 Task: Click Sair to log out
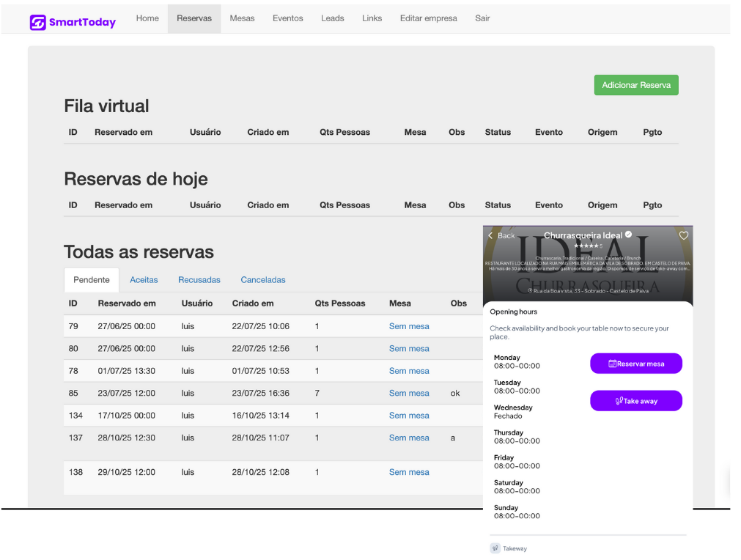482,18
